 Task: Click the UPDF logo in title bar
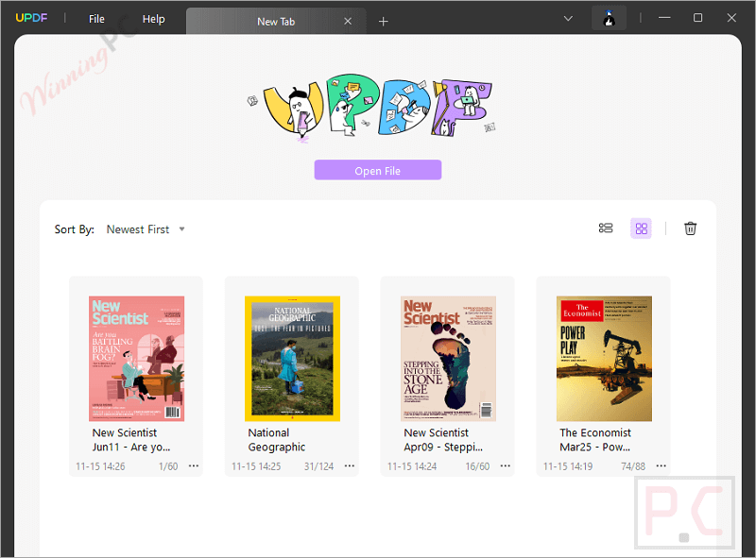pyautogui.click(x=31, y=18)
